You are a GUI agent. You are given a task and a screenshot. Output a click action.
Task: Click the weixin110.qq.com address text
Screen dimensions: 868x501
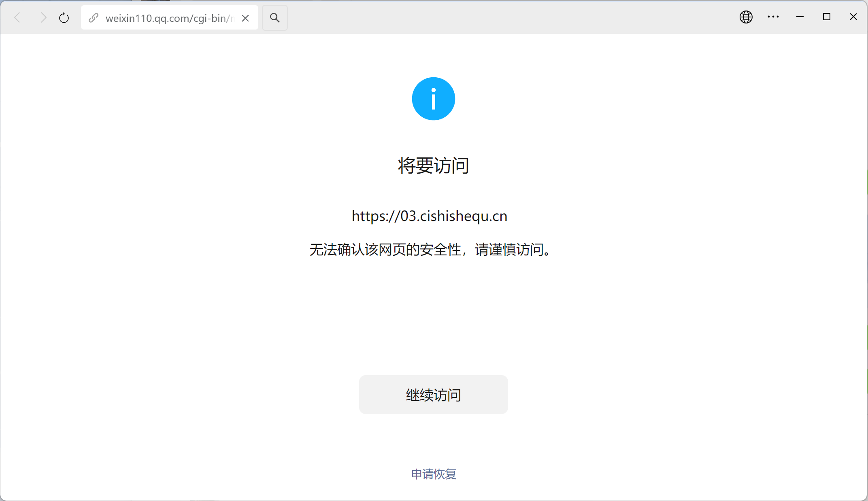[168, 18]
